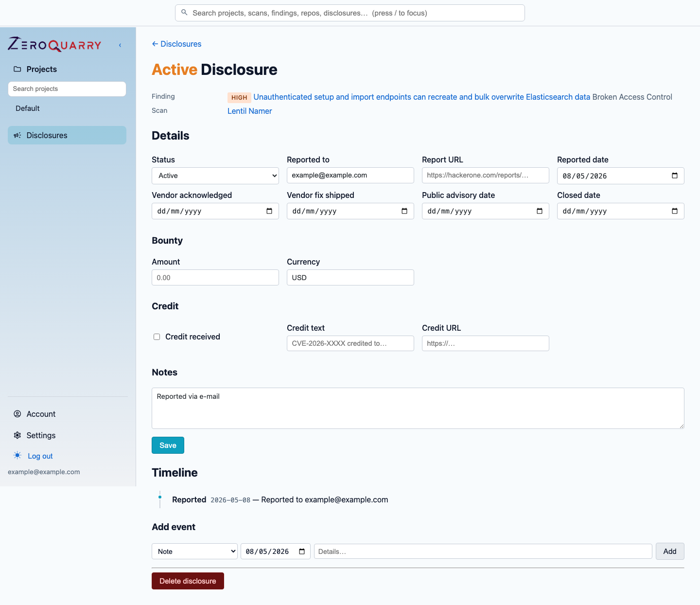Open the Settings page
Screen dimensions: 700x605
pyautogui.click(x=41, y=435)
